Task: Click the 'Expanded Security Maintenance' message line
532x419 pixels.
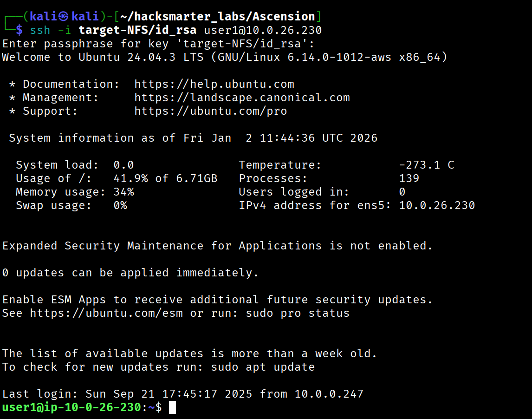Action: 217,246
